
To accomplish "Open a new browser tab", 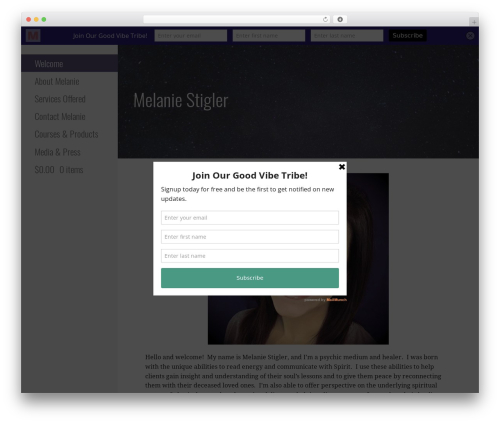I will click(x=474, y=22).
